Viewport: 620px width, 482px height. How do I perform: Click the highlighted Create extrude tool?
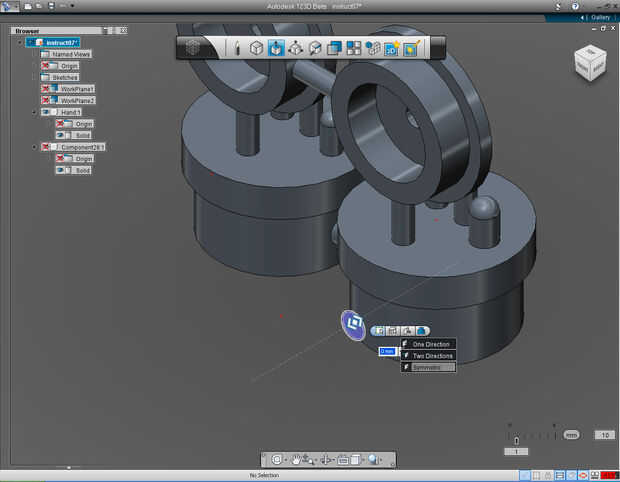click(276, 48)
